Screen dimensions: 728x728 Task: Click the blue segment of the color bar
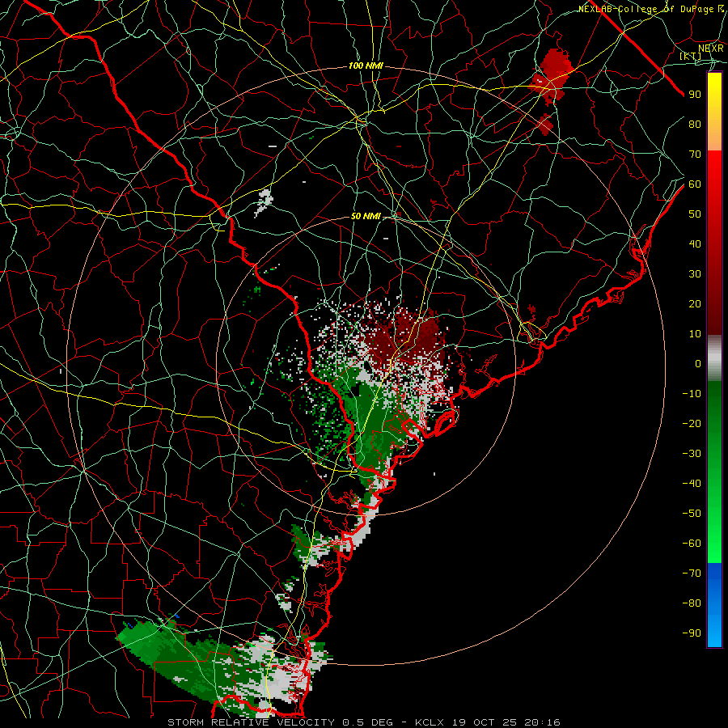(x=714, y=605)
